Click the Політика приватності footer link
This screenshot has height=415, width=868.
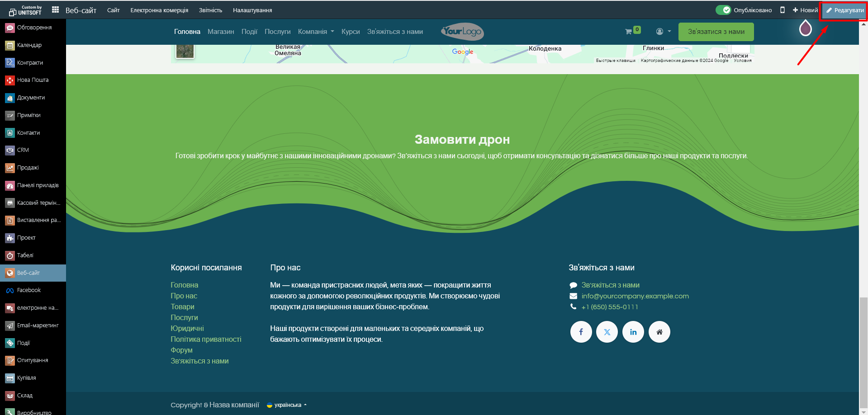[x=206, y=339]
